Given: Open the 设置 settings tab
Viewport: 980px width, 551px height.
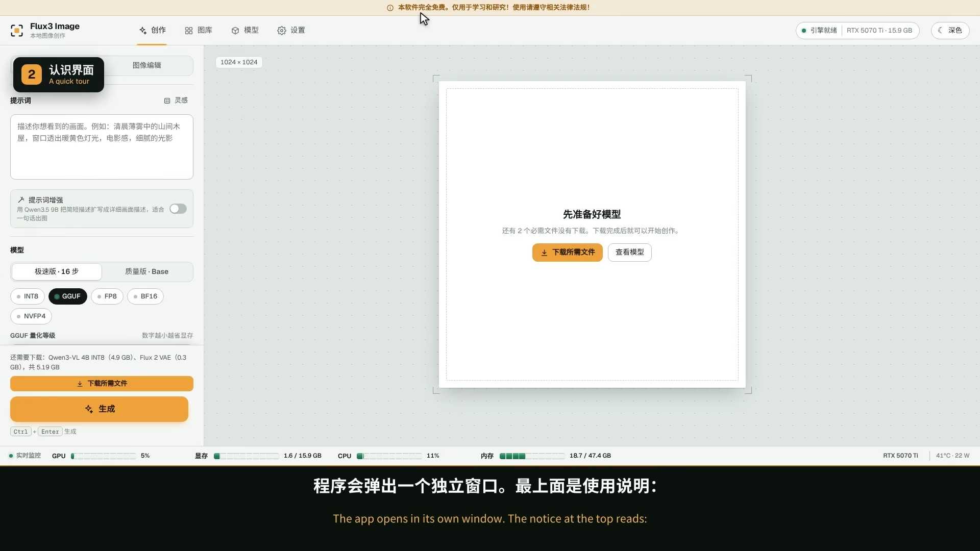Looking at the screenshot, I should (x=291, y=31).
